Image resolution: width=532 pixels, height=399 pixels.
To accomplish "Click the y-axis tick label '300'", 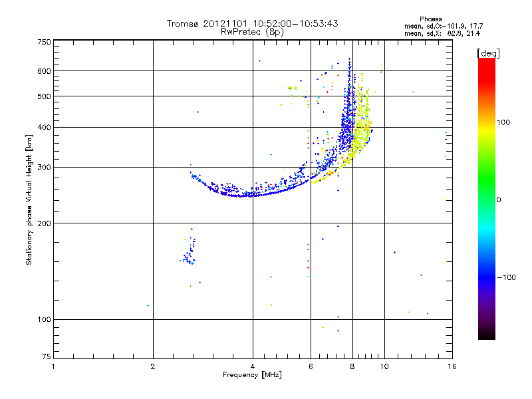I will click(x=44, y=167).
